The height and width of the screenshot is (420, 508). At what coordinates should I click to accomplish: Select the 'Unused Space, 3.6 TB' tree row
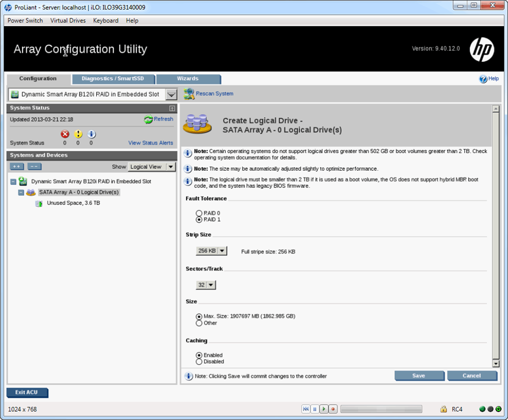click(73, 203)
